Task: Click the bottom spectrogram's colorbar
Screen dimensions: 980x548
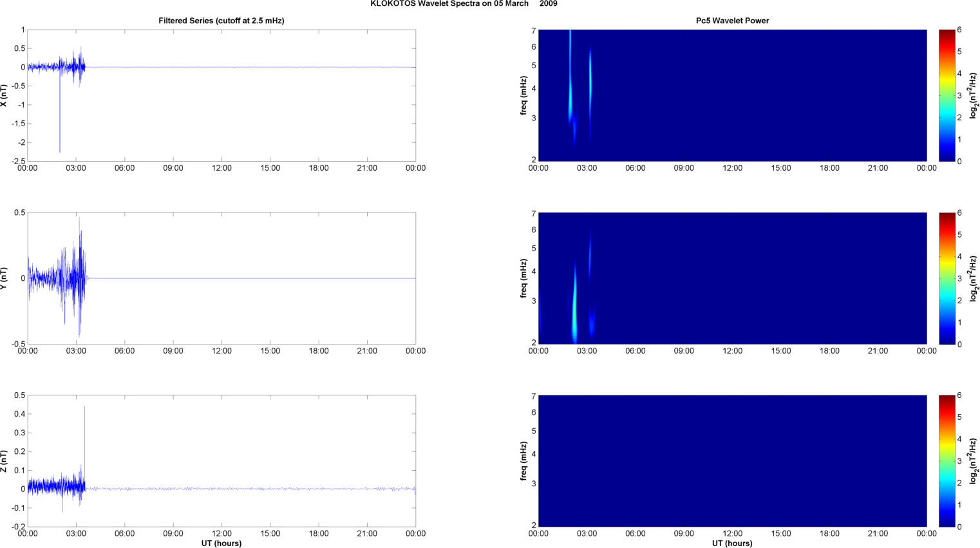Action: pos(947,461)
